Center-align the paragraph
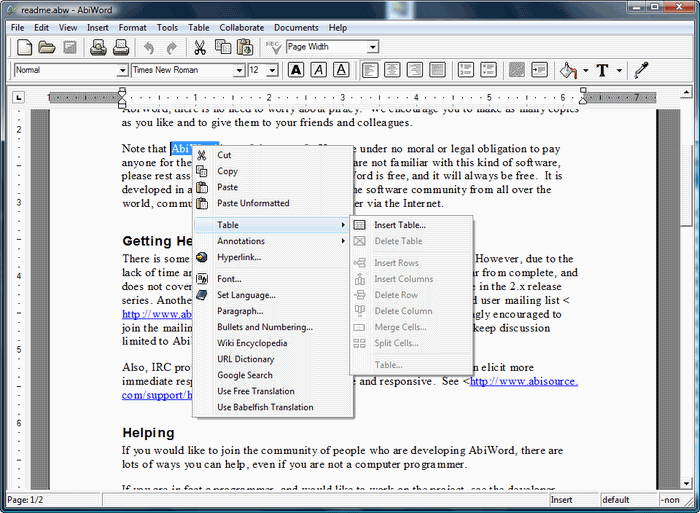This screenshot has height=513, width=700. [392, 70]
